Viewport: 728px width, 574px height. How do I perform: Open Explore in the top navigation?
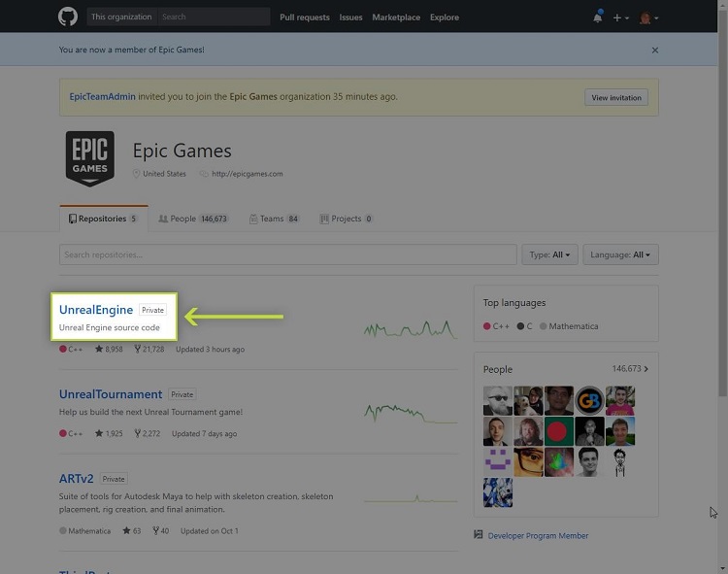(445, 17)
